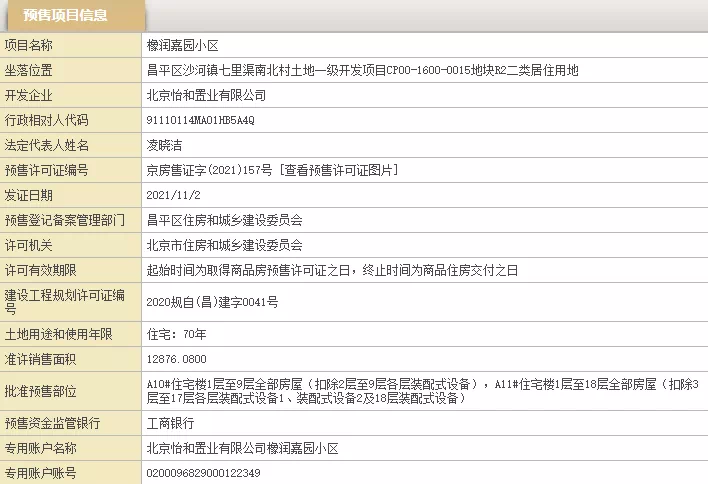Click the 发证日期 label
This screenshot has height=484, width=708.
coord(28,195)
